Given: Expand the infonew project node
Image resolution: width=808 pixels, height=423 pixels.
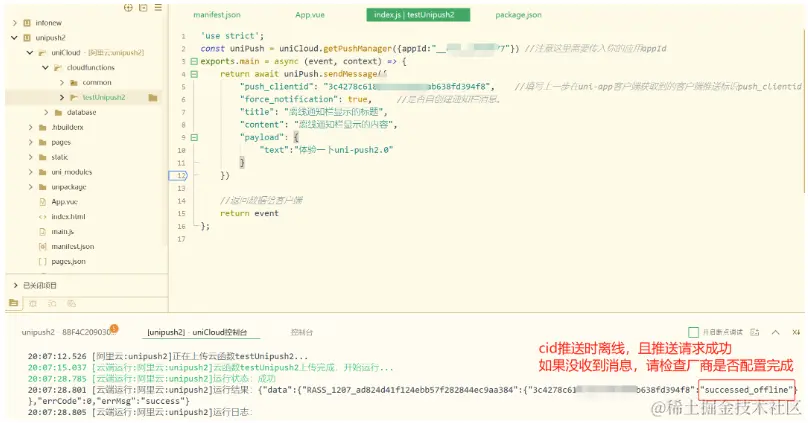Looking at the screenshot, I should pyautogui.click(x=14, y=23).
